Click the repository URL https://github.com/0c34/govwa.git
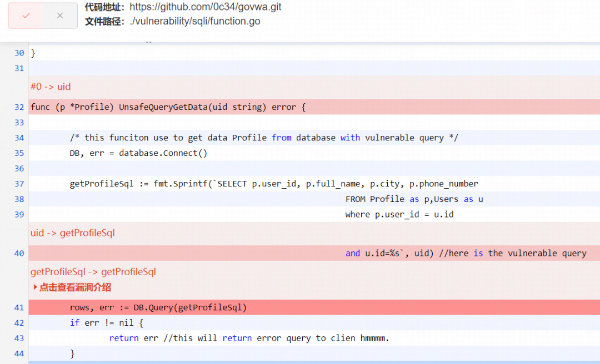The height and width of the screenshot is (364, 600). [x=206, y=7]
